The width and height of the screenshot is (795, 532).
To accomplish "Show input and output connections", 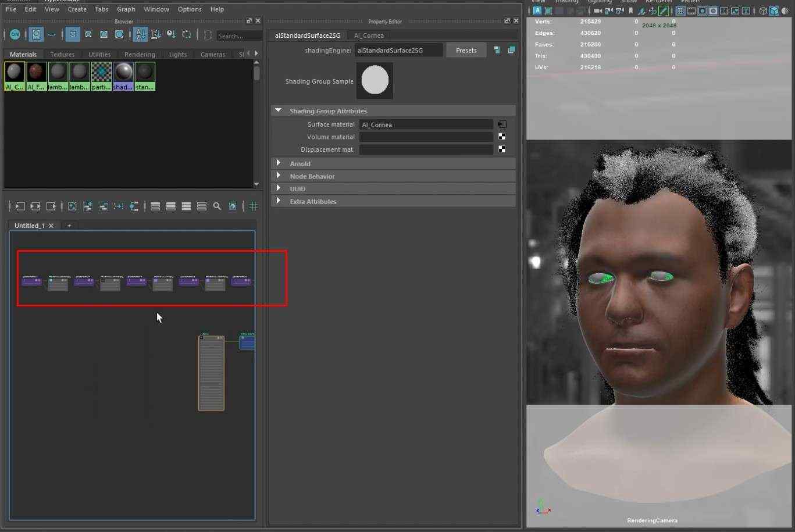I will (35, 206).
